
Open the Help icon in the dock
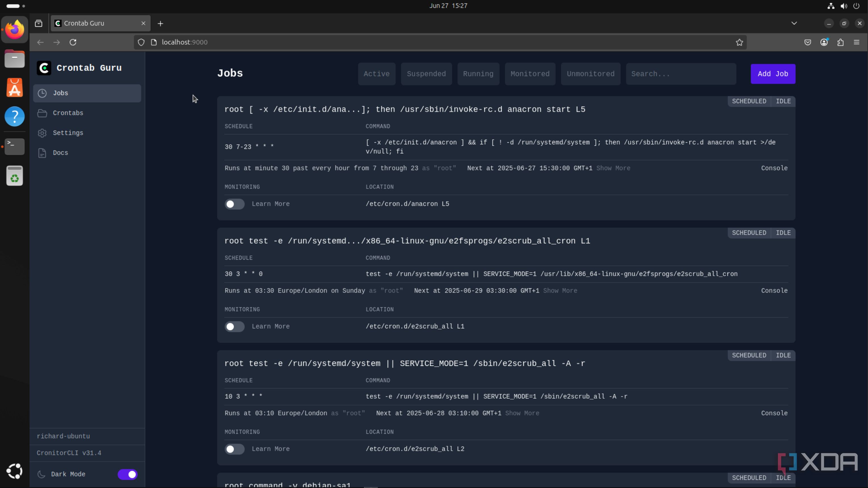point(14,117)
